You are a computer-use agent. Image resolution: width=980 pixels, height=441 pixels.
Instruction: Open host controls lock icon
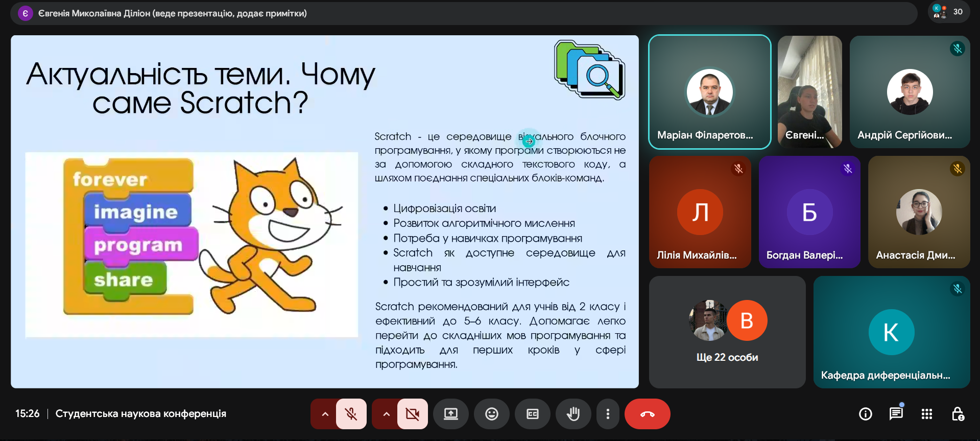tap(958, 414)
